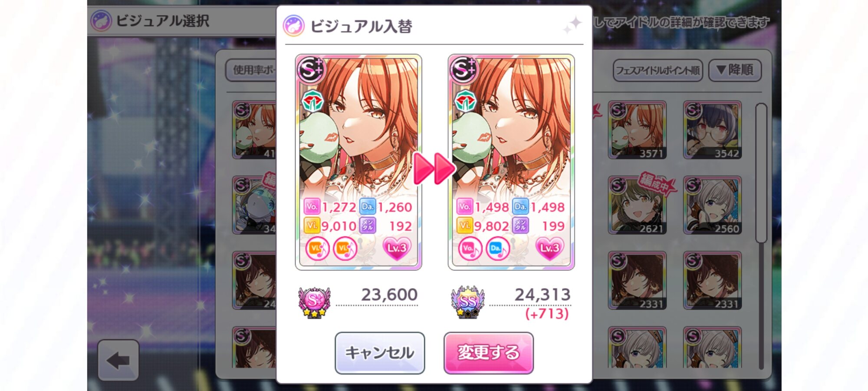Click the Lv.3 heart on left card

tap(397, 249)
